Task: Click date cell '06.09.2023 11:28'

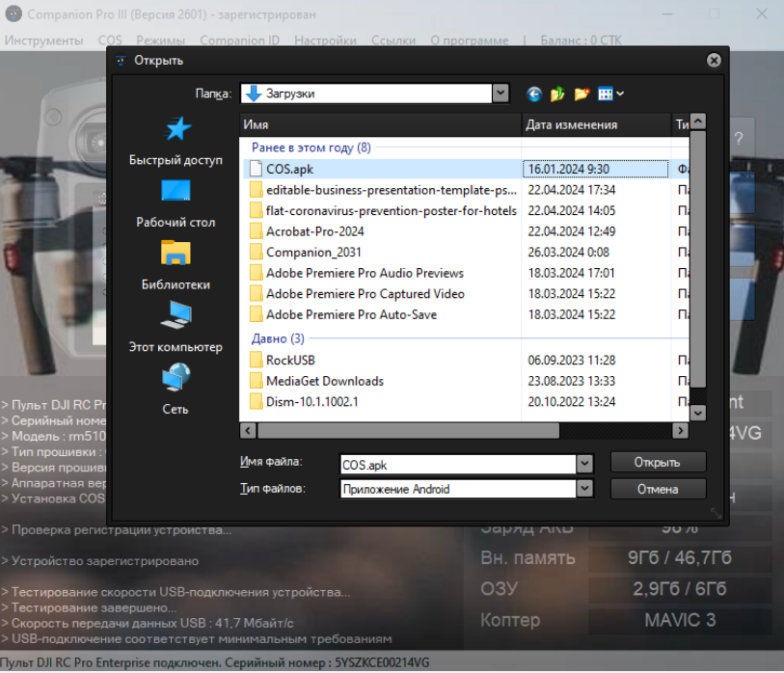Action: tap(572, 361)
